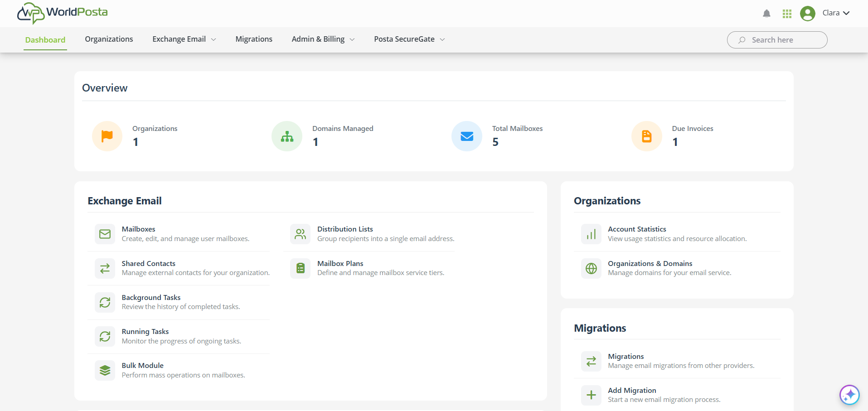Expand the Posta SecureGate menu
868x411 pixels.
click(409, 39)
